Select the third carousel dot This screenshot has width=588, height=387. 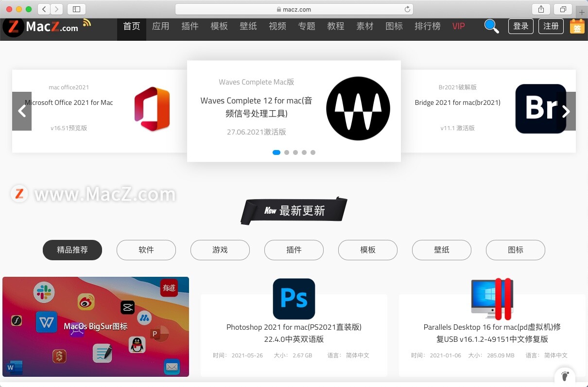coord(295,152)
